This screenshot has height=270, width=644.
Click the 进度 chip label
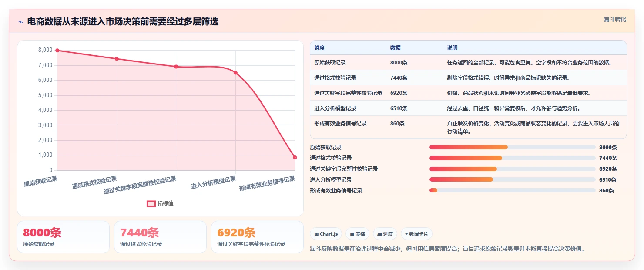(388, 234)
